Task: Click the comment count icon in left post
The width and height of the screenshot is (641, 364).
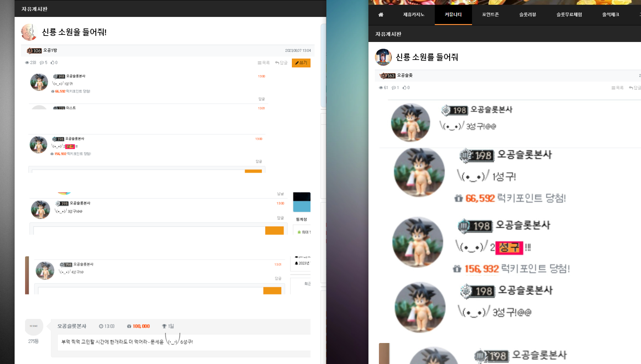Action: pos(42,63)
